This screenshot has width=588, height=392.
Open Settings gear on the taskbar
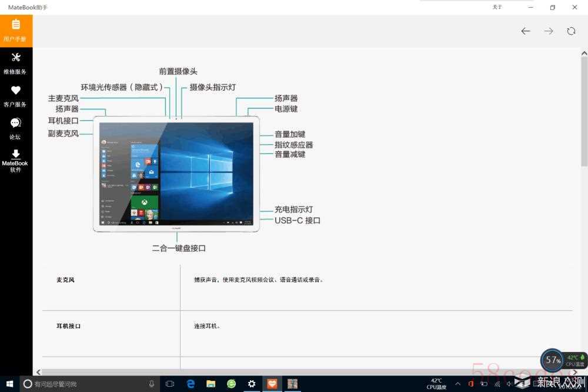pos(252,384)
